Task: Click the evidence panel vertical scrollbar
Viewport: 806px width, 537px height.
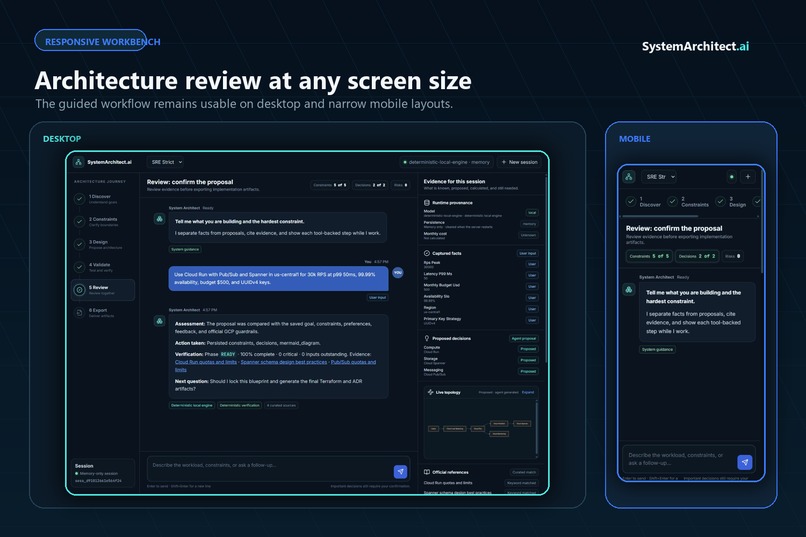Action: pyautogui.click(x=545, y=272)
